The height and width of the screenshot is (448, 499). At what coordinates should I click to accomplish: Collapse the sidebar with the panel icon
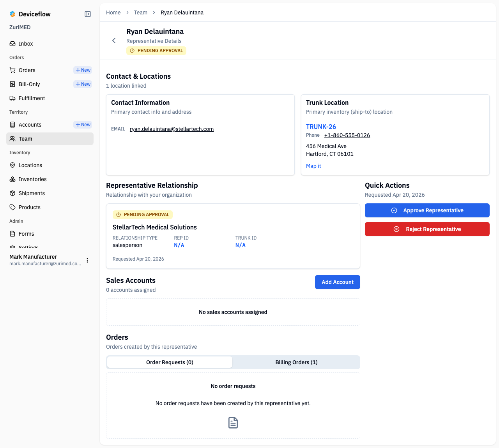point(88,14)
